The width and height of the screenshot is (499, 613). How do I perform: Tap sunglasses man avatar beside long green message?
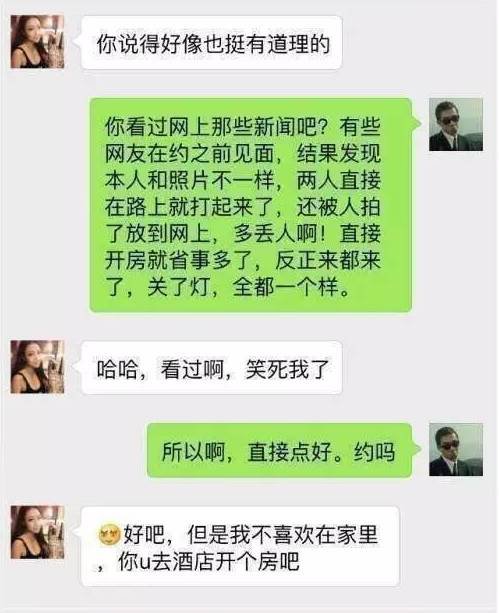click(x=456, y=124)
